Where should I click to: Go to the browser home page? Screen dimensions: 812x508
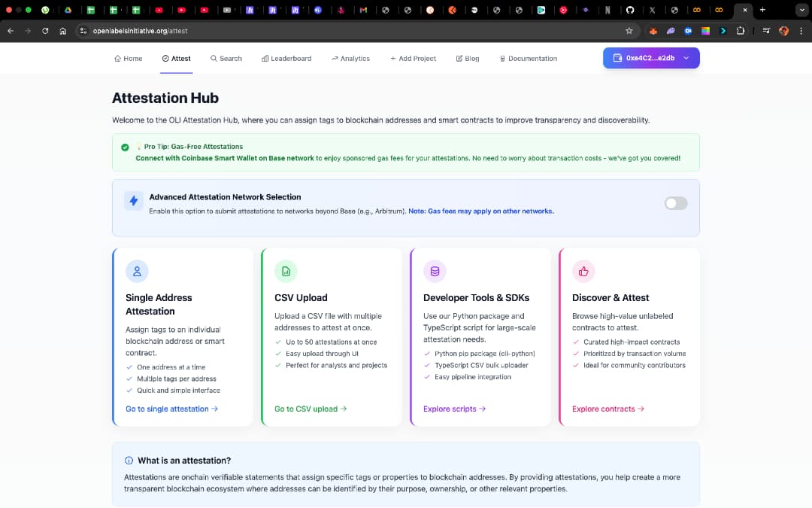pyautogui.click(x=62, y=31)
